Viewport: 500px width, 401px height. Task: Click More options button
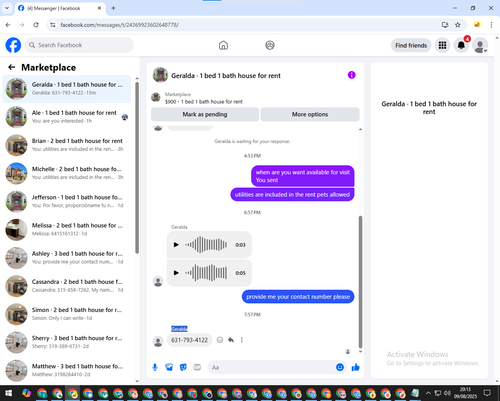pyautogui.click(x=310, y=114)
